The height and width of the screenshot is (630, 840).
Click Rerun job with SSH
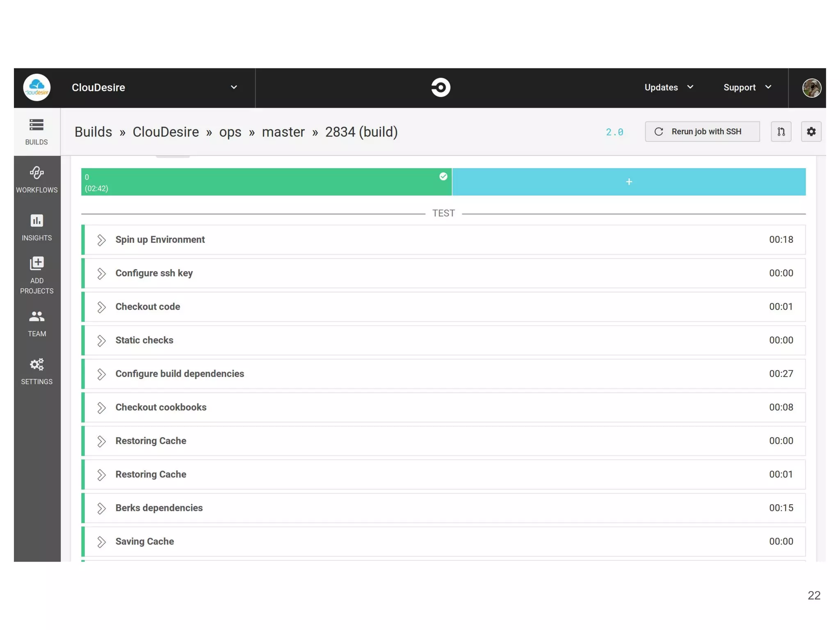click(702, 132)
